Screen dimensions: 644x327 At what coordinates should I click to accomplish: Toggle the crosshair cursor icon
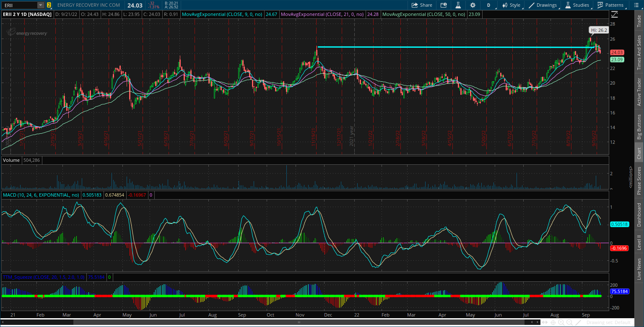click(553, 322)
